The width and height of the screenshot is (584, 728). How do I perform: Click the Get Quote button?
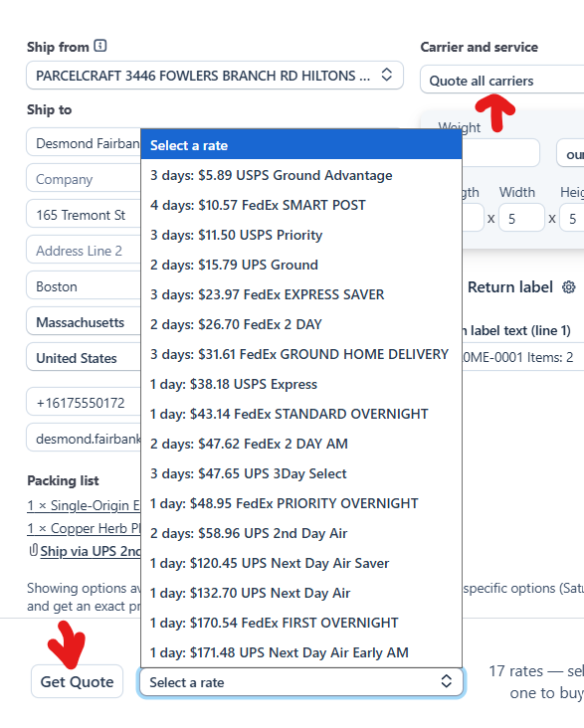coord(78,681)
